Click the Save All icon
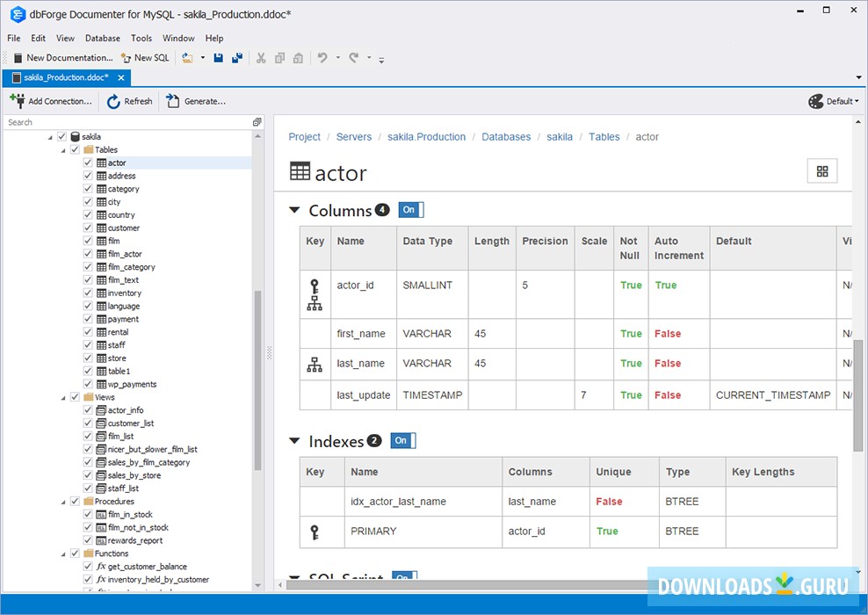This screenshot has width=868, height=615. [237, 58]
